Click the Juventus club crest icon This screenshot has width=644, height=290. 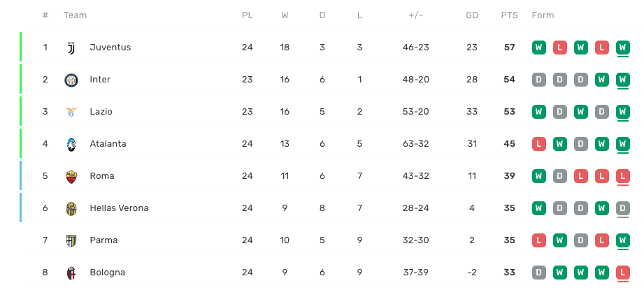point(71,48)
